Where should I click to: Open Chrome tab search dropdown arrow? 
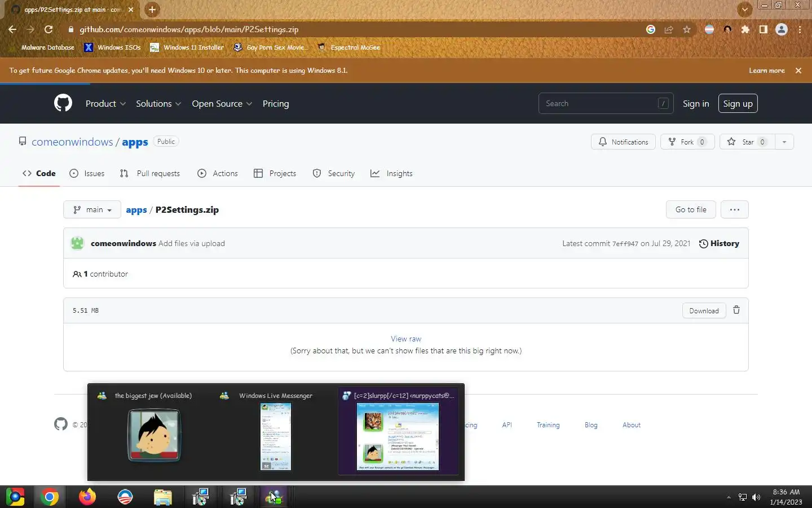pyautogui.click(x=745, y=9)
